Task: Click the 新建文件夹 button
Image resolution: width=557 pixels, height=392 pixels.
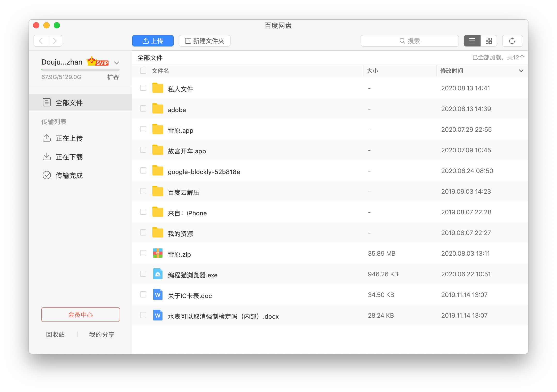Action: [204, 41]
